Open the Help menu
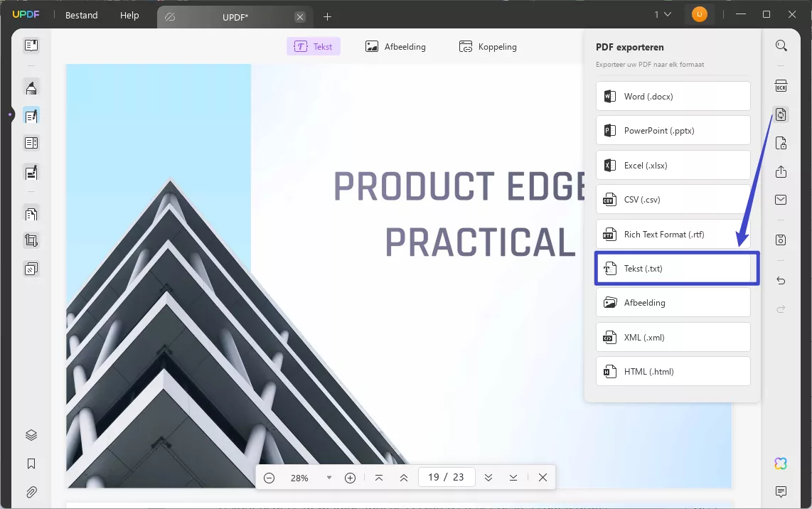This screenshot has height=509, width=812. click(x=129, y=16)
